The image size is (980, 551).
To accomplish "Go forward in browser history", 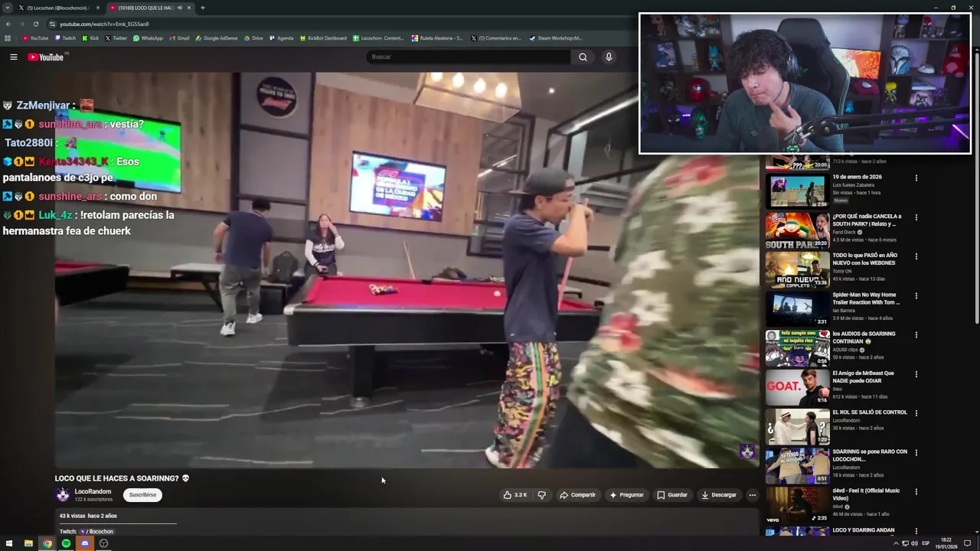I will (21, 24).
